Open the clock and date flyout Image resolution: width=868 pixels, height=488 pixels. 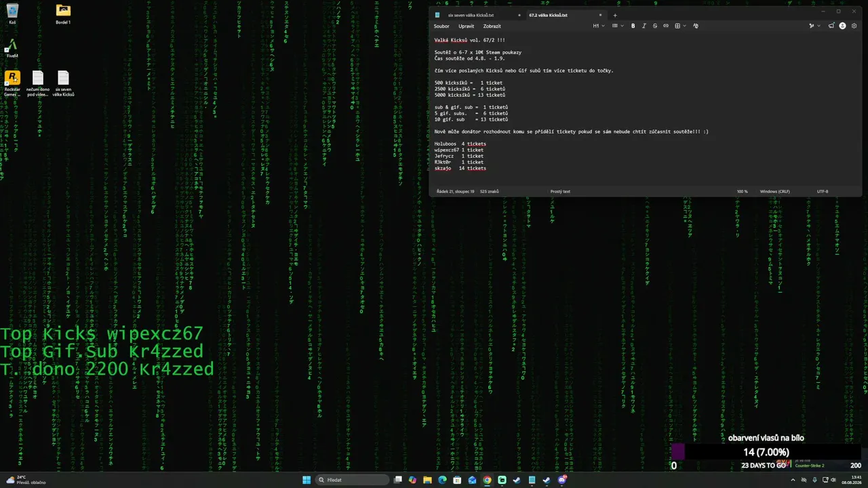coord(850,480)
